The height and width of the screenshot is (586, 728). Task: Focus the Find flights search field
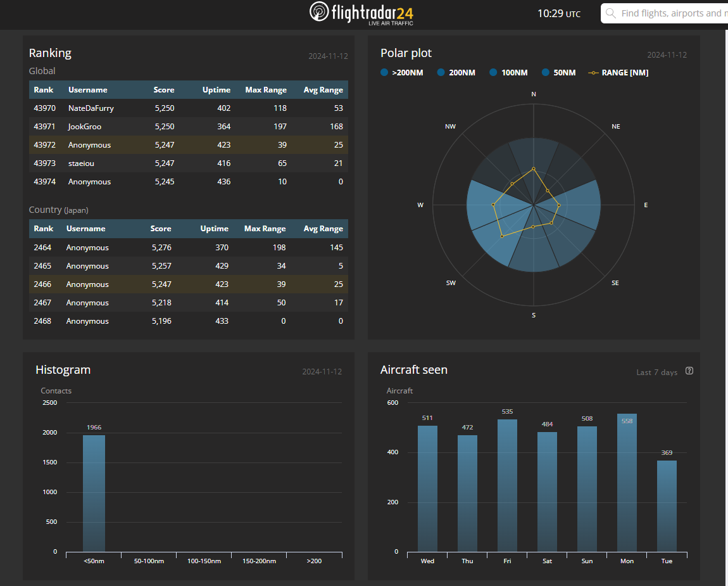pyautogui.click(x=671, y=13)
